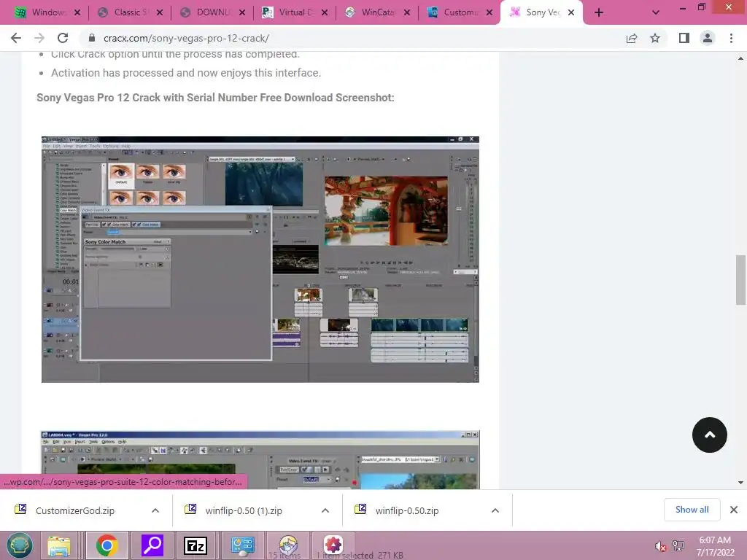Open 7-Zip from the taskbar
The width and height of the screenshot is (747, 560).
click(196, 545)
